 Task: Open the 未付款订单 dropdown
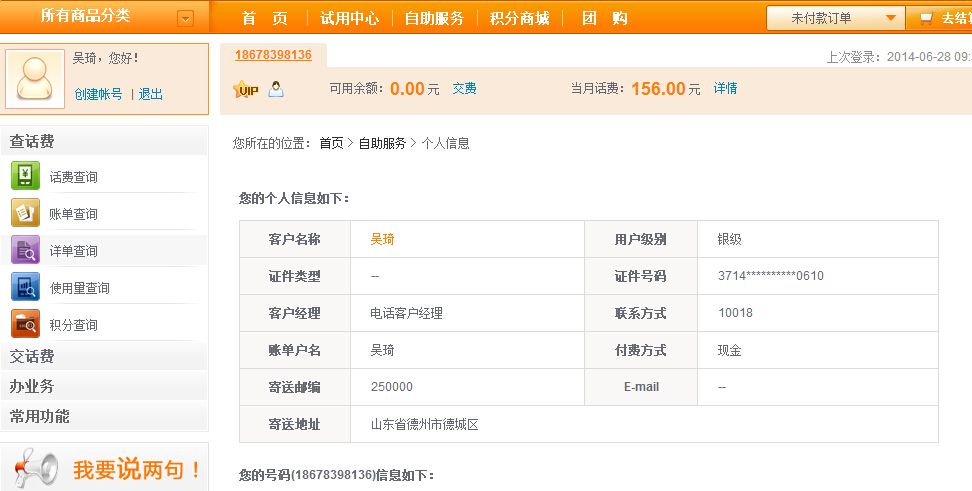coord(834,18)
